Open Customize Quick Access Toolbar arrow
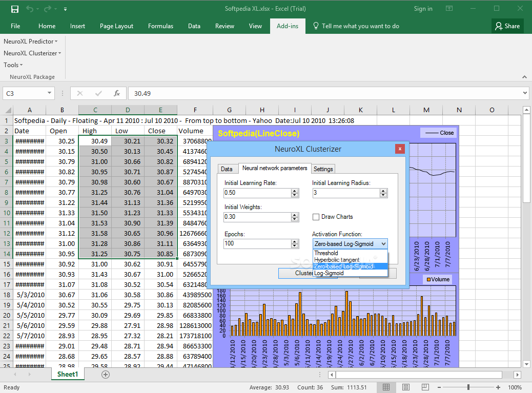Screen dimensions: 532x393 pos(65,9)
